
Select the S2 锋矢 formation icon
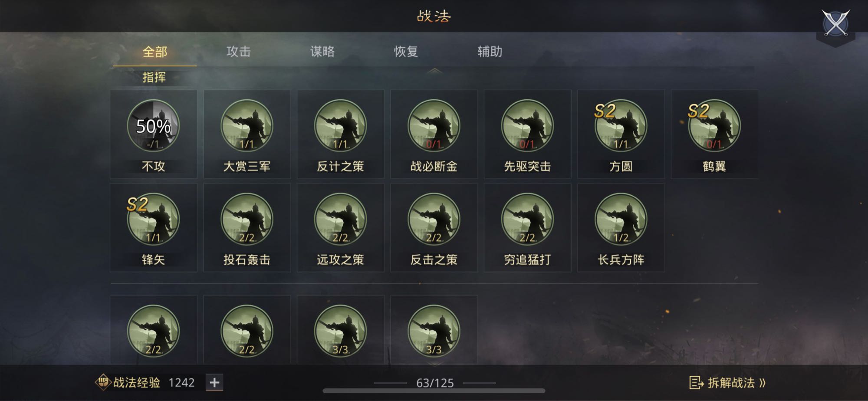pos(153,219)
